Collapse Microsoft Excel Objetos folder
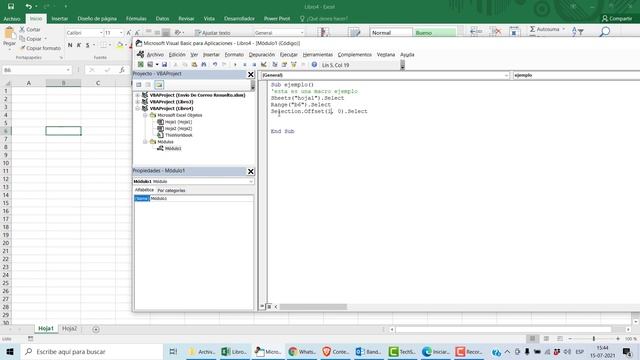The height and width of the screenshot is (360, 640). click(x=145, y=115)
